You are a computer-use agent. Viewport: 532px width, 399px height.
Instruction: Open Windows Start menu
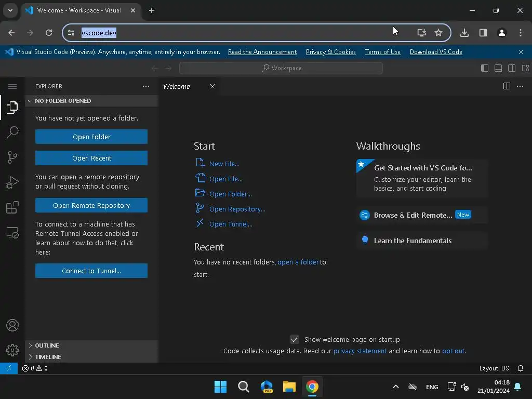click(220, 387)
